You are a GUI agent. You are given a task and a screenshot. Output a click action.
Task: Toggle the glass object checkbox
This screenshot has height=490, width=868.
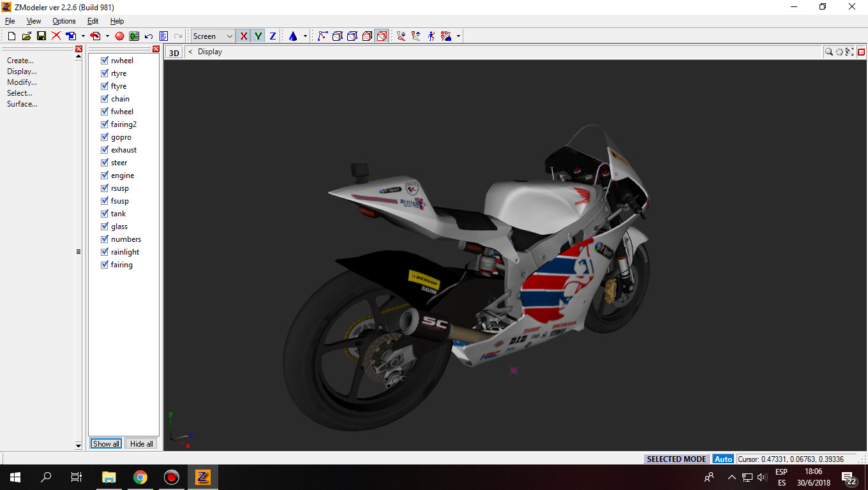pyautogui.click(x=105, y=226)
